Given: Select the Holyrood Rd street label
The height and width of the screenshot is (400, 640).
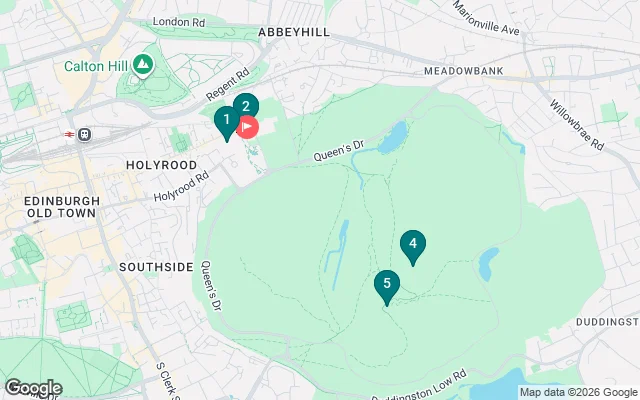Looking at the screenshot, I should tap(181, 186).
